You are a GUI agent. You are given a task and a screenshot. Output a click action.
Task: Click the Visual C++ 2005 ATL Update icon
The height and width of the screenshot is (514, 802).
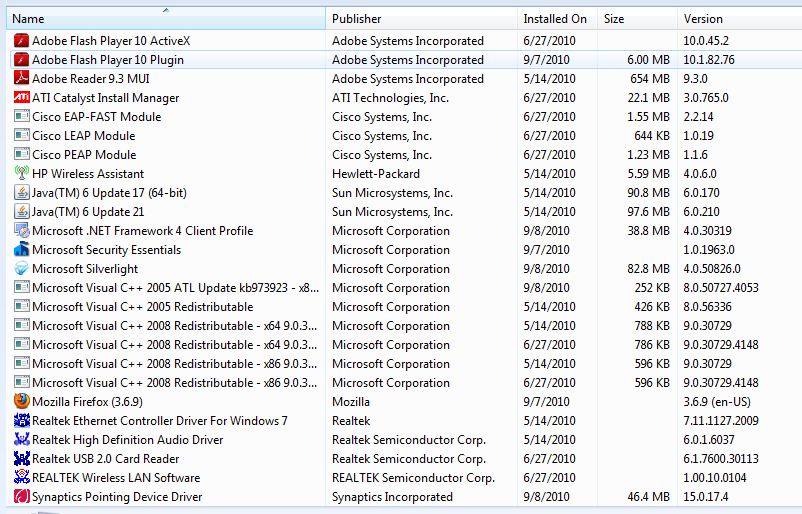(x=21, y=287)
